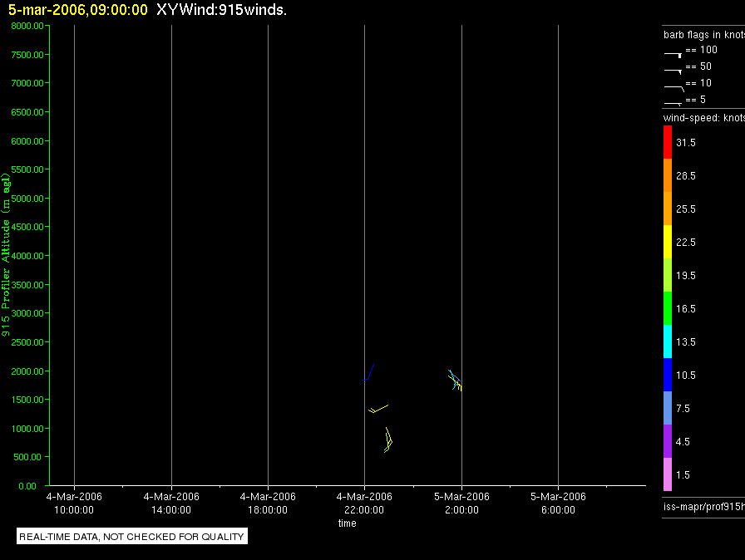
Task: Click the 3500.00 altitude axis label
Action: point(27,285)
